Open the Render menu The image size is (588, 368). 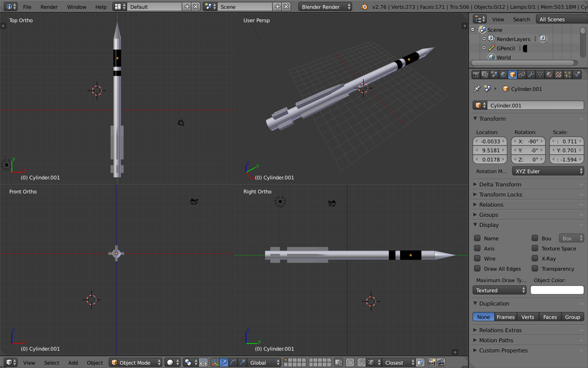click(x=49, y=7)
